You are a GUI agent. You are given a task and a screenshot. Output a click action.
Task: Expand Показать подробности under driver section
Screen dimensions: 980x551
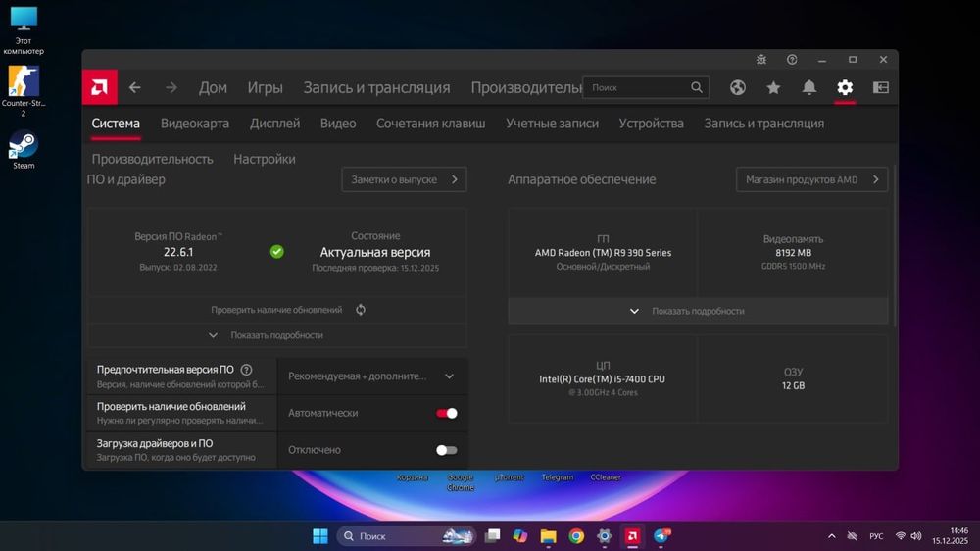[277, 335]
